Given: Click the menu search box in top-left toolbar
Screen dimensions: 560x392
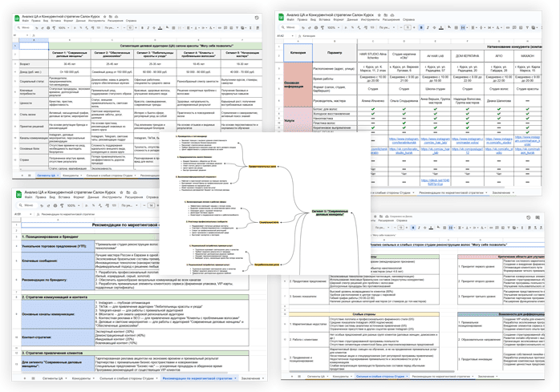Looking at the screenshot, I should pos(23,28).
